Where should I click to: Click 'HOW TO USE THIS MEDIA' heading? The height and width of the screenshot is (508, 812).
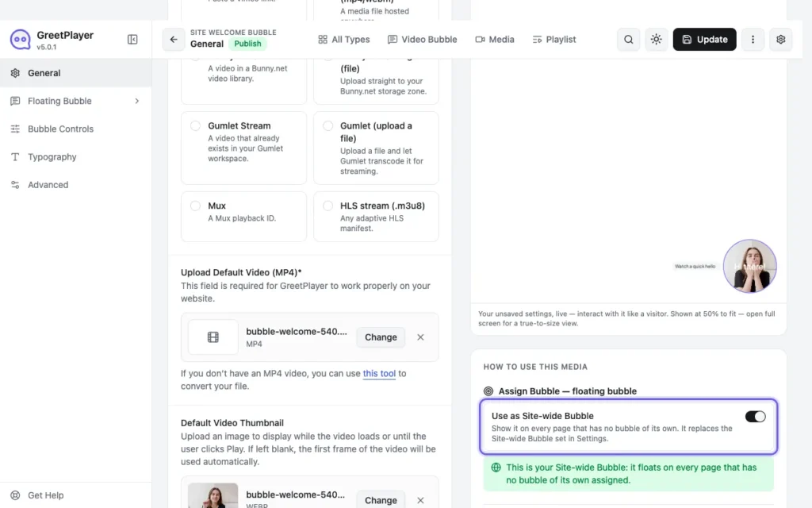pyautogui.click(x=535, y=367)
